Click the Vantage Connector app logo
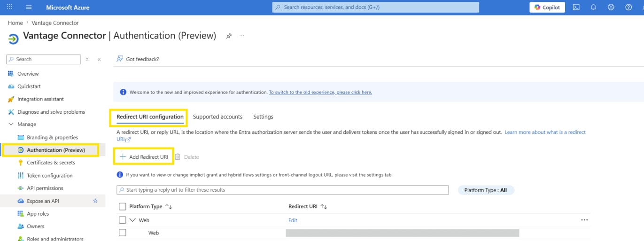This screenshot has height=241, width=644. click(x=14, y=39)
